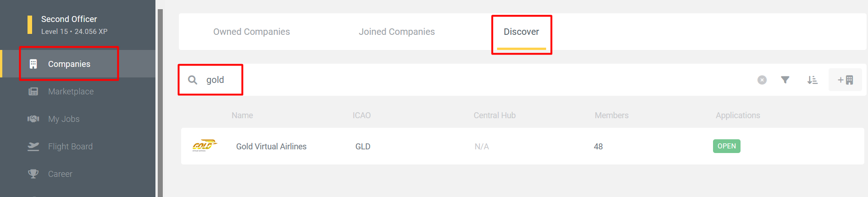Click the Companies building icon
The height and width of the screenshot is (197, 868).
coord(33,64)
